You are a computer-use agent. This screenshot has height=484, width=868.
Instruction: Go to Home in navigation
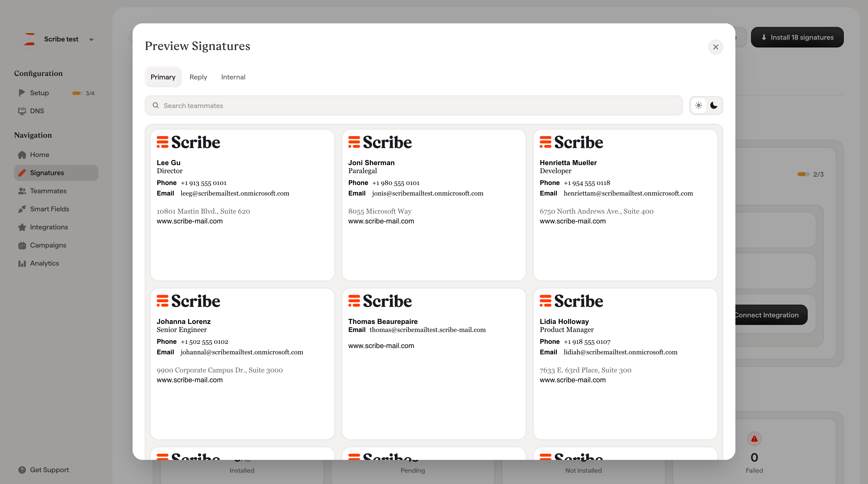[x=56, y=155]
